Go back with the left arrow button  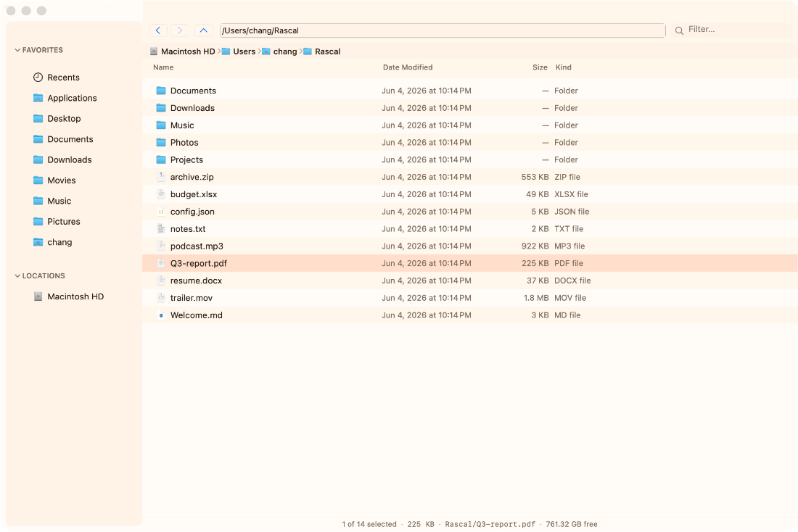tap(158, 30)
